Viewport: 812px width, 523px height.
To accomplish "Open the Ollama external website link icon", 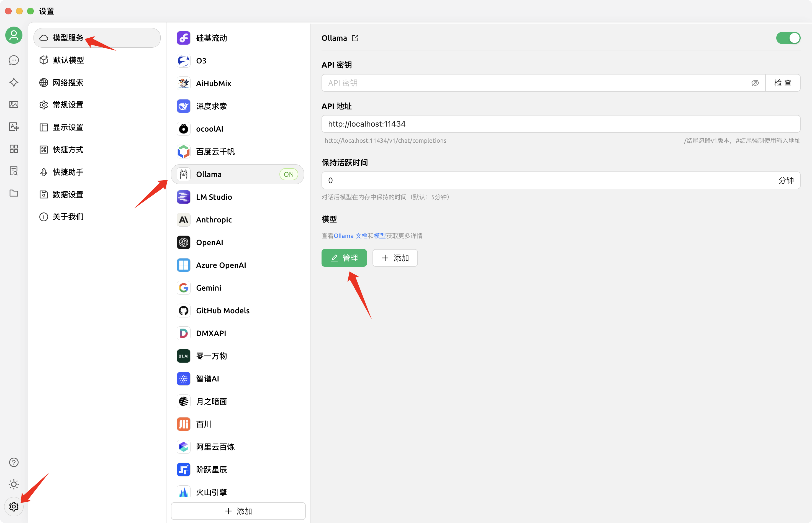I will [x=355, y=38].
